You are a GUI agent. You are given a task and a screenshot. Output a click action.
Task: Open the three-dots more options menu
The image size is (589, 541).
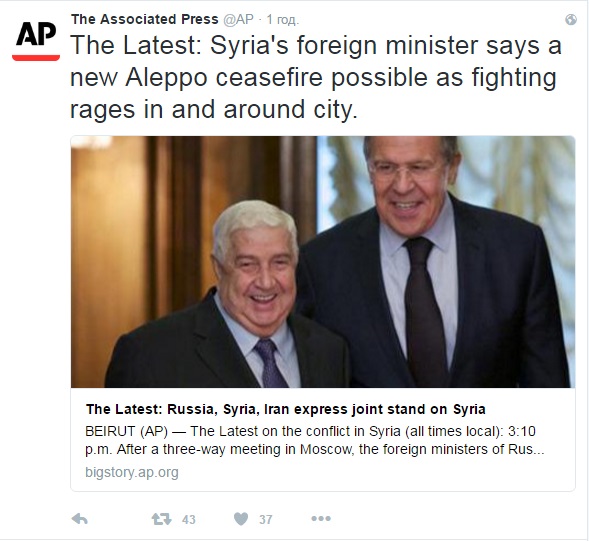click(x=321, y=519)
